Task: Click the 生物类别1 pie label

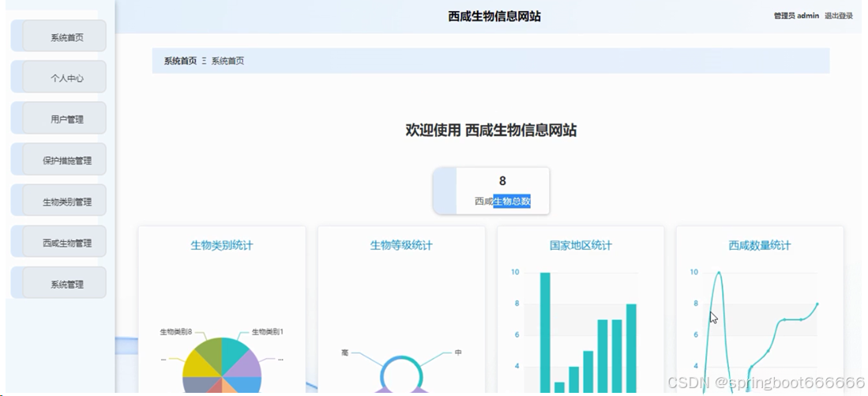Action: [x=268, y=332]
